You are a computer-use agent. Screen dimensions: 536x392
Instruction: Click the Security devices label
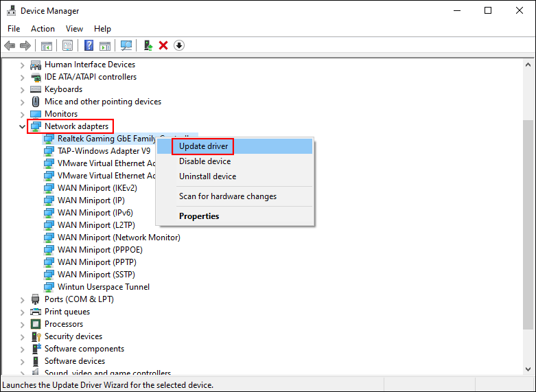click(x=73, y=336)
